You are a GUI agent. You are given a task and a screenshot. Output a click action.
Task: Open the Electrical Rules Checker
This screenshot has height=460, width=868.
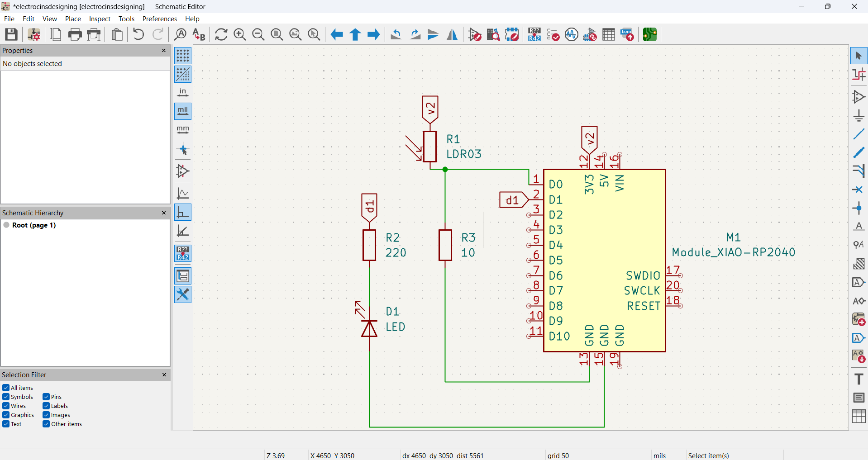(553, 34)
